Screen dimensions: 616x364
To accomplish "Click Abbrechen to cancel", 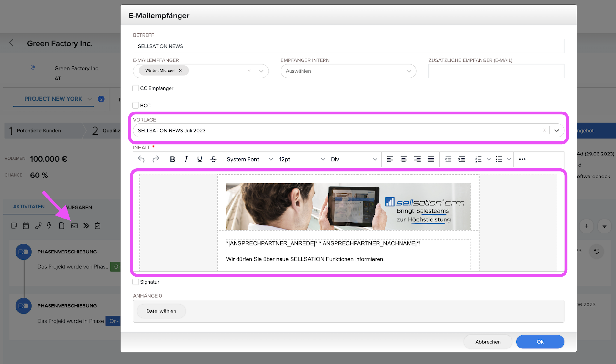I will [488, 342].
